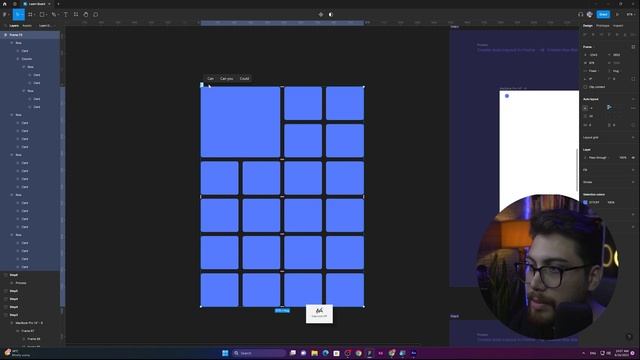This screenshot has height=360, width=640.
Task: Open Microsoft Edge from taskbar
Action: click(325, 353)
